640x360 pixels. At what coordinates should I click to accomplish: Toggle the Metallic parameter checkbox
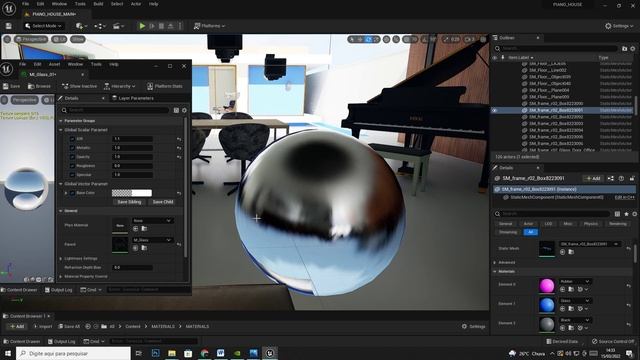[x=72, y=148]
